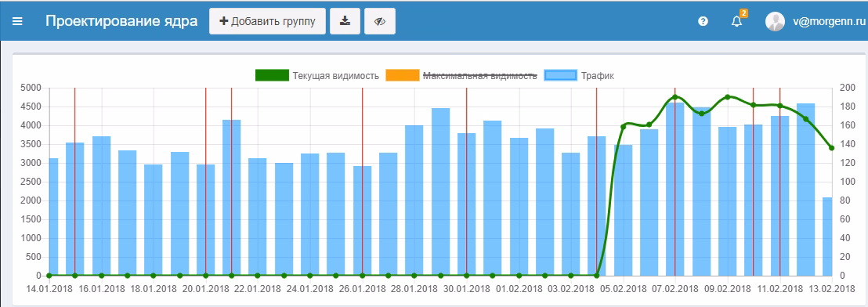
Task: Toggle Текущая видимость legend item
Action: (x=317, y=76)
